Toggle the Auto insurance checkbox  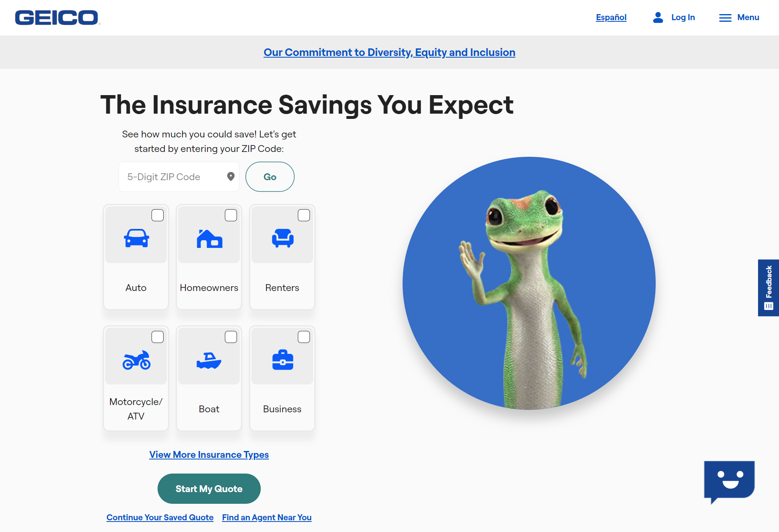click(x=158, y=215)
